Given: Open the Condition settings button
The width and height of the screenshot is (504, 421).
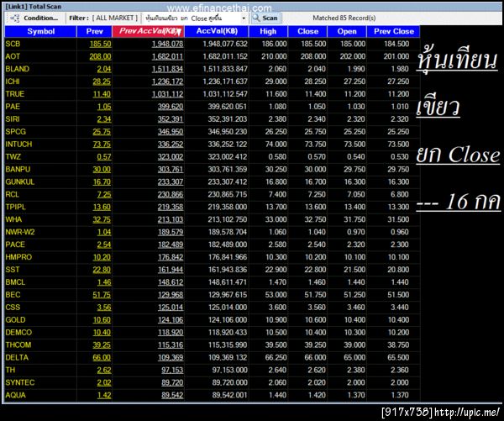Looking at the screenshot, I should pos(34,18).
